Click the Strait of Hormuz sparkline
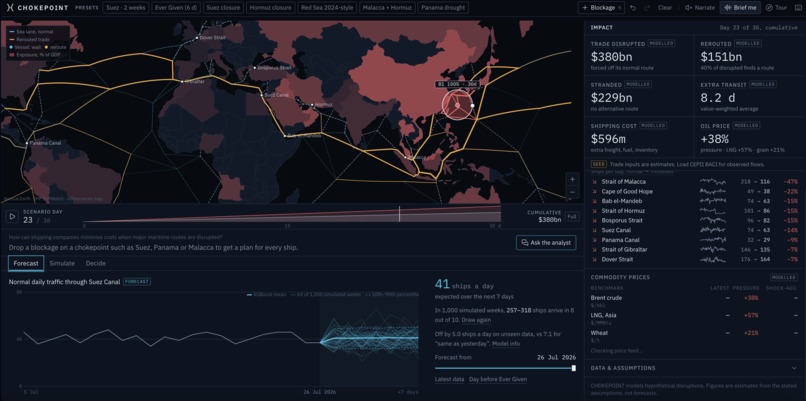The image size is (806, 401). 712,211
